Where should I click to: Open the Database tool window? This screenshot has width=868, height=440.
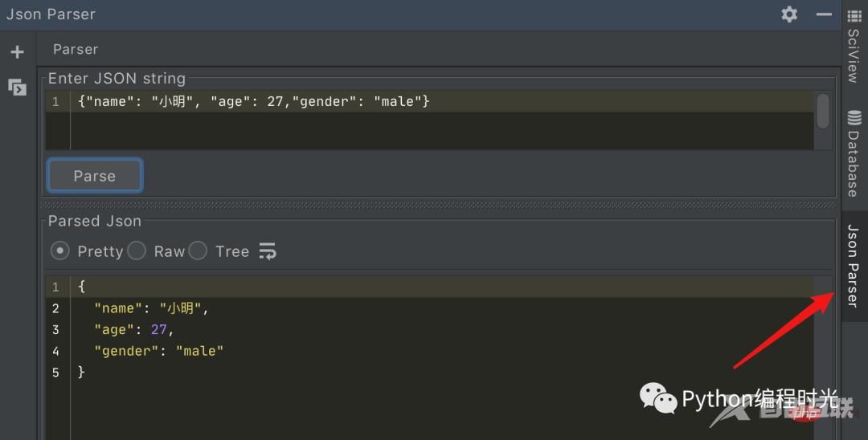pos(854,153)
